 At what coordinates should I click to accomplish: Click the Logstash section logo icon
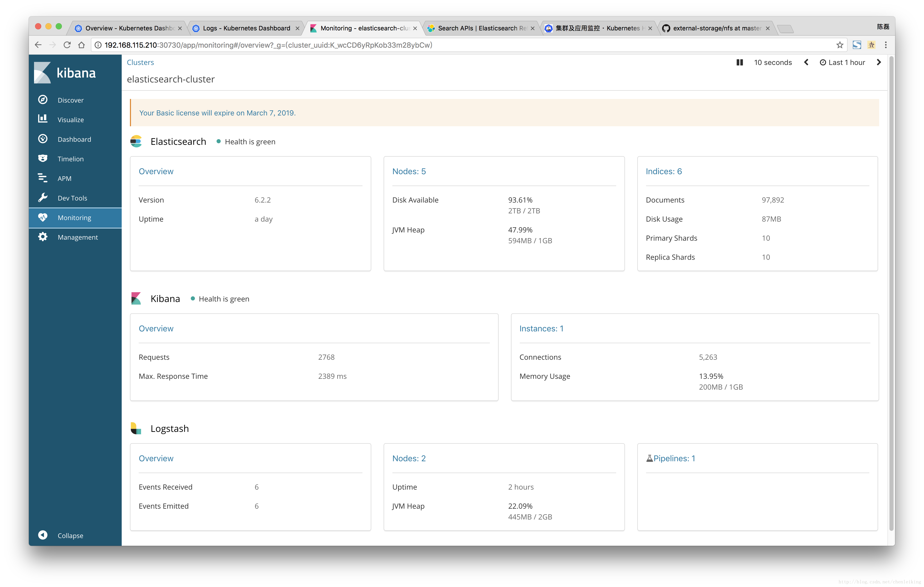[136, 428]
